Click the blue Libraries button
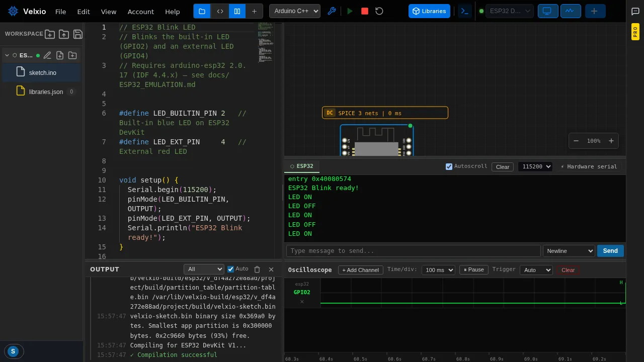 click(x=429, y=11)
